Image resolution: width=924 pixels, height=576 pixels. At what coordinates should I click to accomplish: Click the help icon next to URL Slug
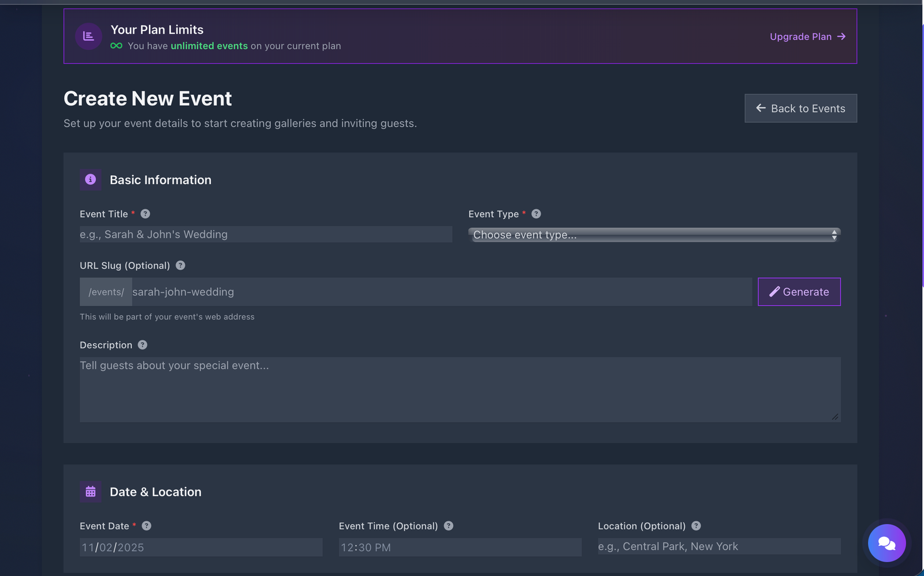point(180,265)
